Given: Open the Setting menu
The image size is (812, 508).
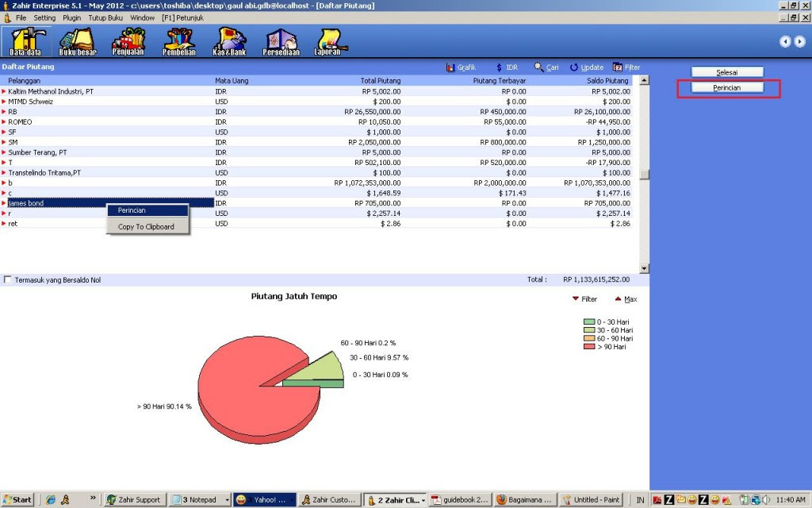Looking at the screenshot, I should tap(44, 17).
